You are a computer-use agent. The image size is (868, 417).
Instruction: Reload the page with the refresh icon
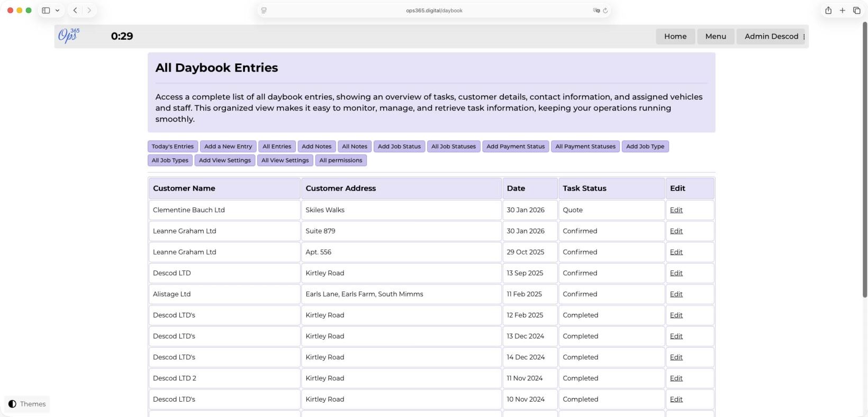[x=605, y=11]
